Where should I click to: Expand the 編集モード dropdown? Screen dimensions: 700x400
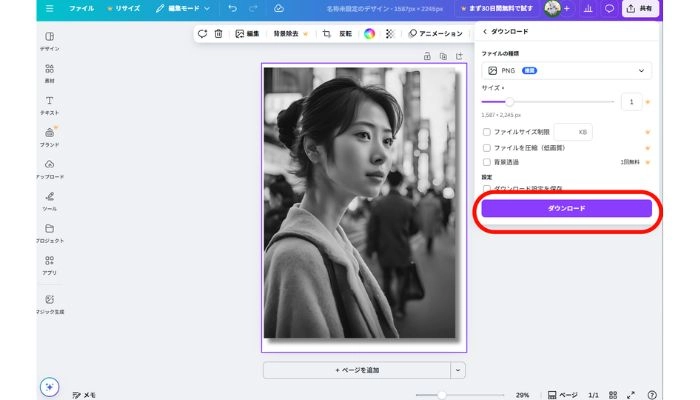pyautogui.click(x=182, y=8)
